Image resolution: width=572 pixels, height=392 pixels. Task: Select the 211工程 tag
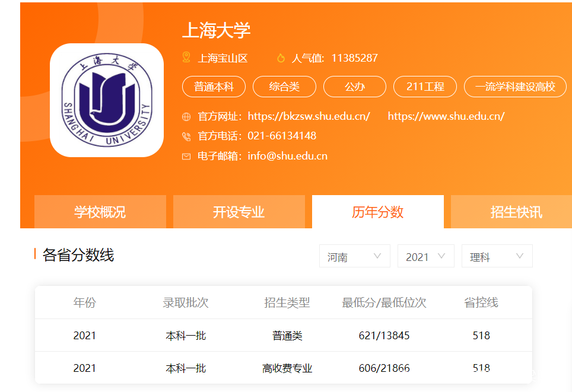pos(425,87)
